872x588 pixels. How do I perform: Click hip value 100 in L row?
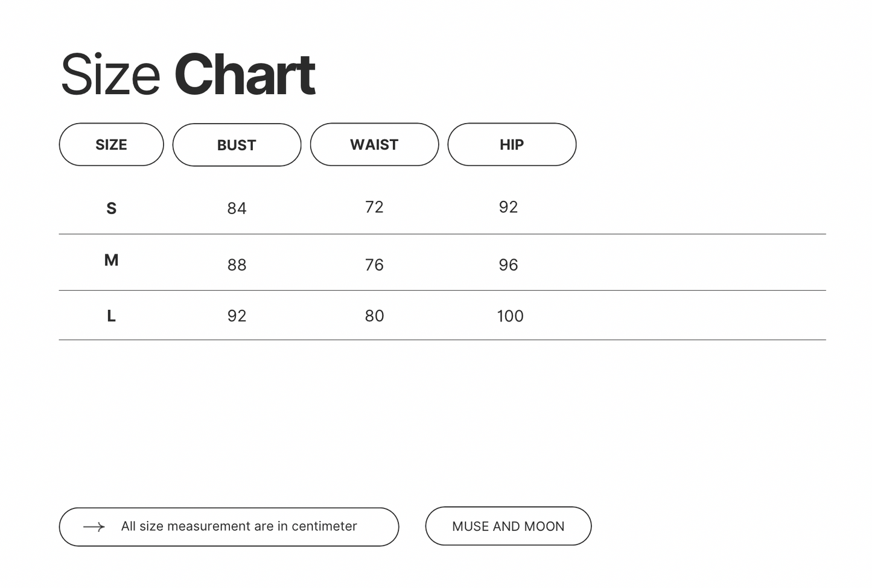(x=510, y=316)
